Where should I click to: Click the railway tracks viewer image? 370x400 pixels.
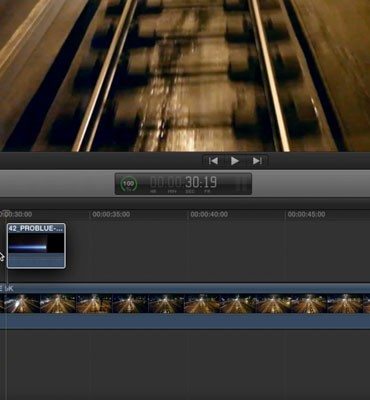185,76
